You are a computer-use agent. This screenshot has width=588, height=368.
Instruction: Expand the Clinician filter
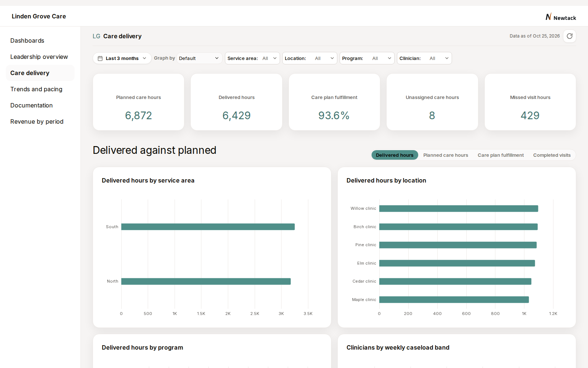(424, 58)
